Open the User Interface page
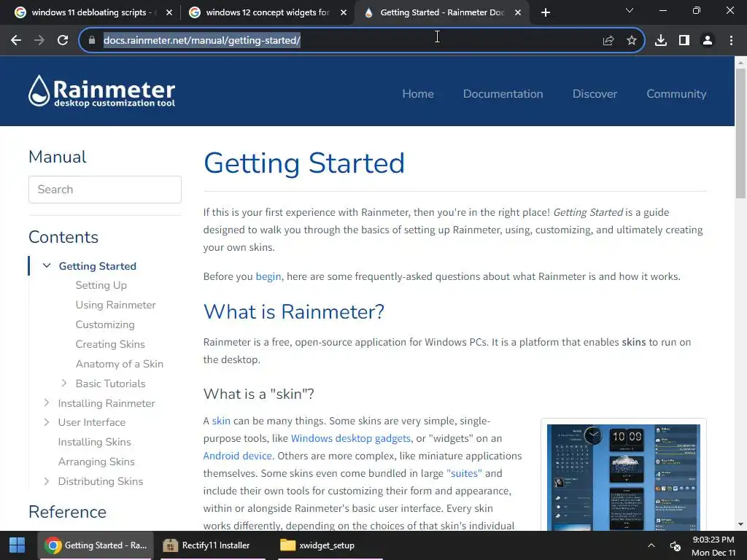The height and width of the screenshot is (560, 747). pyautogui.click(x=91, y=422)
